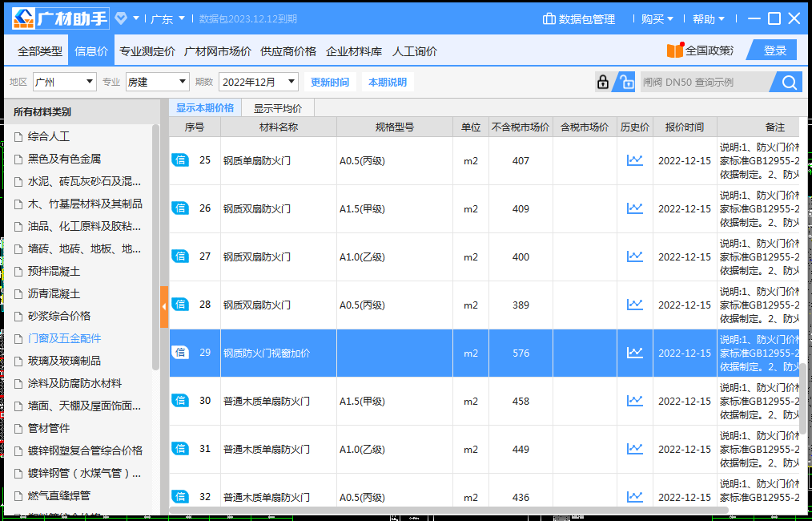Click the 信 badge on row 26

coord(180,208)
